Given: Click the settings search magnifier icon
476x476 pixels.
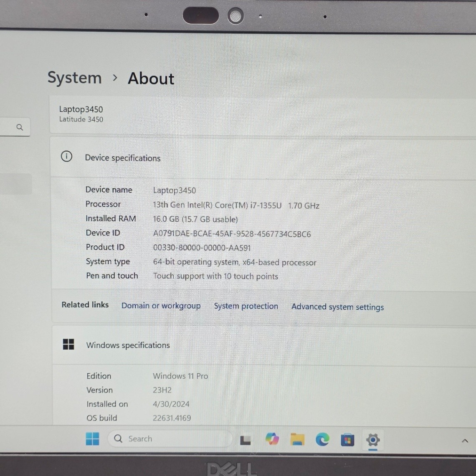Looking at the screenshot, I should click(20, 127).
